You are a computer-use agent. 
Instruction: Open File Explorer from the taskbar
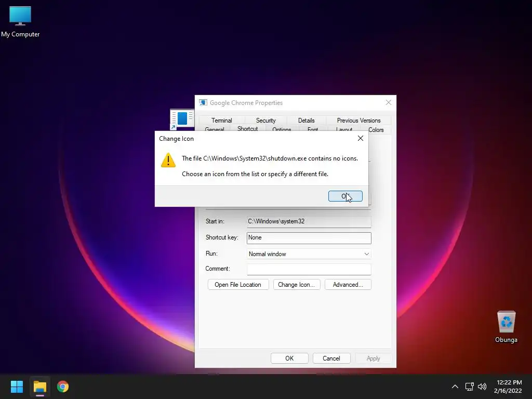pyautogui.click(x=39, y=387)
